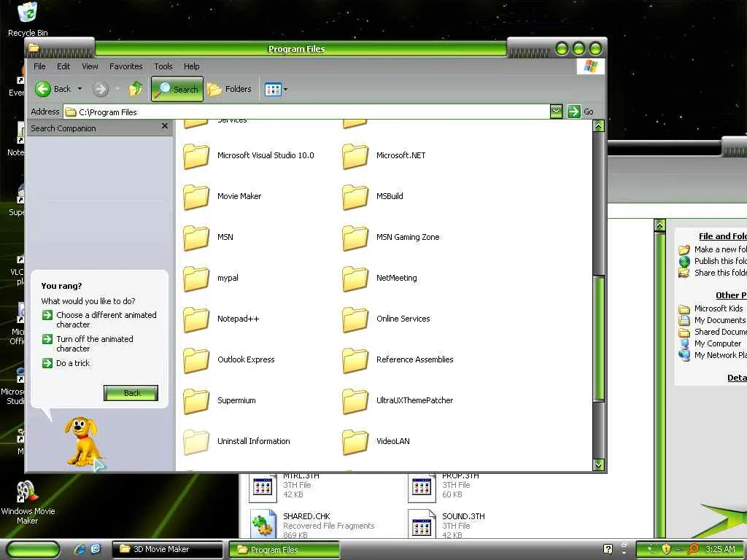Open Microsoft Kids in Other Places

coord(711,308)
